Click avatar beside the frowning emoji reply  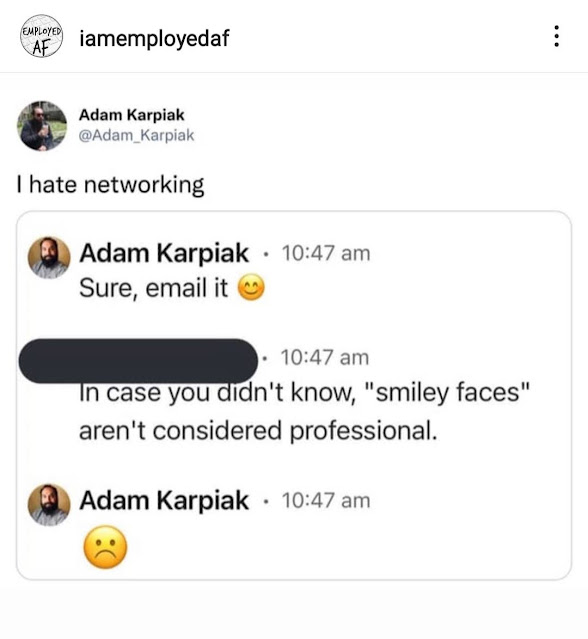[x=49, y=505]
